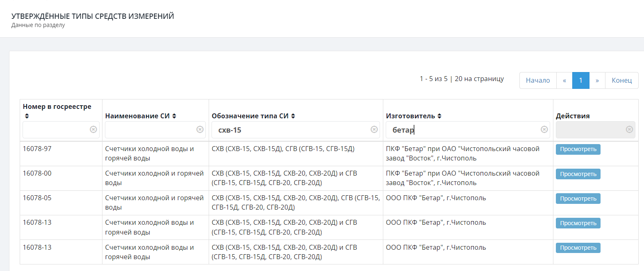
Task: Sort by Изготовитель column
Action: [x=439, y=116]
